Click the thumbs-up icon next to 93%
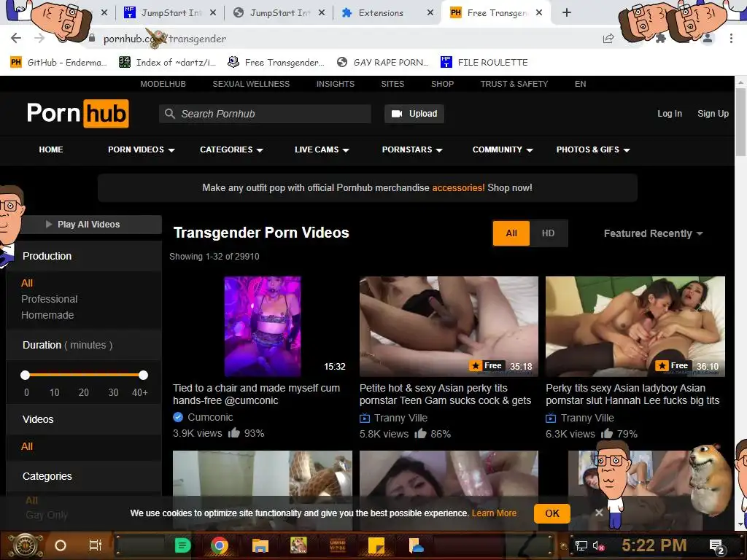The height and width of the screenshot is (560, 747). click(x=234, y=433)
